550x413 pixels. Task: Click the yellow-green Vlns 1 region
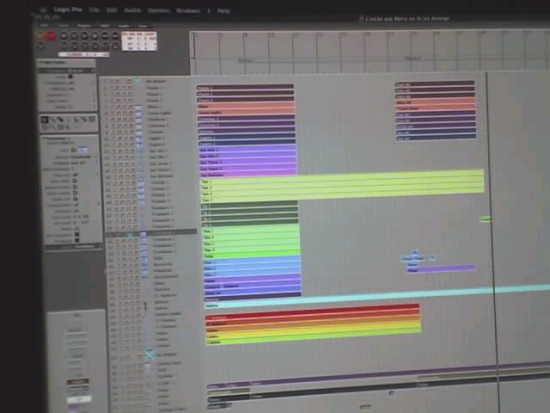(342, 182)
